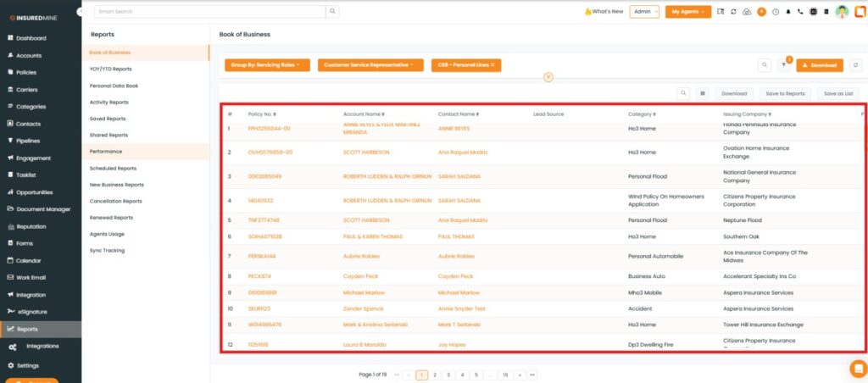Expand the Customer Service Representative dropdown
The image size is (868, 383).
click(x=370, y=64)
